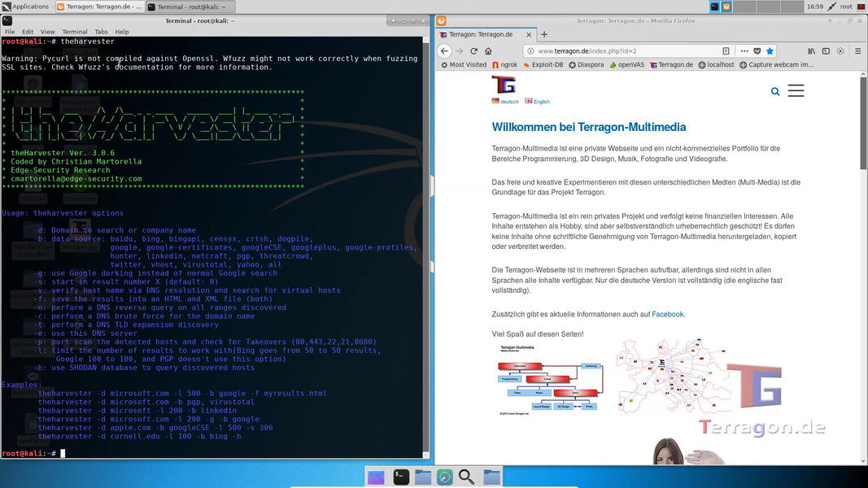This screenshot has height=488, width=868.
Task: Switch to the terminal workspace in pager
Action: (715, 7)
